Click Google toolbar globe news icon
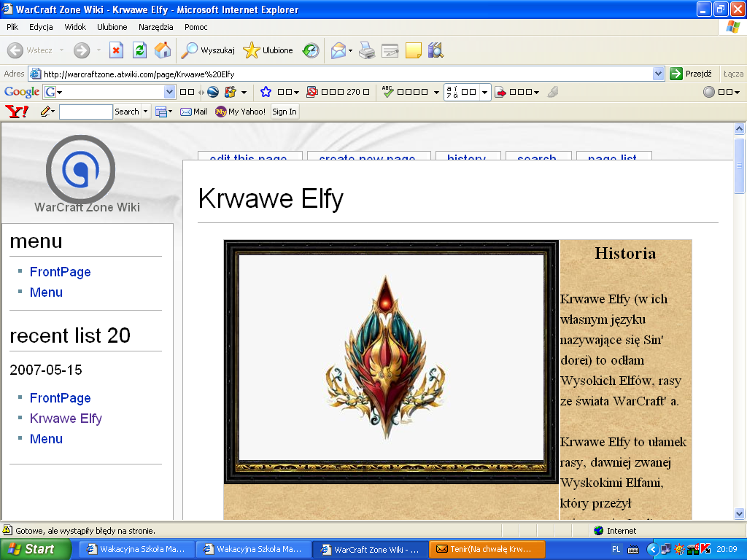 pyautogui.click(x=213, y=92)
